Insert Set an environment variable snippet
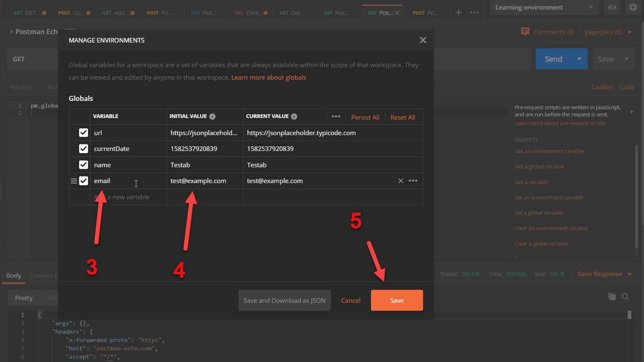Image resolution: width=644 pixels, height=362 pixels. [x=549, y=197]
